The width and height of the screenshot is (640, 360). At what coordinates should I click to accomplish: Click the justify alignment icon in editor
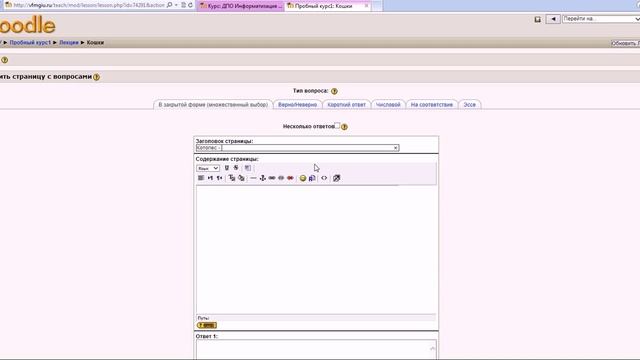point(201,178)
